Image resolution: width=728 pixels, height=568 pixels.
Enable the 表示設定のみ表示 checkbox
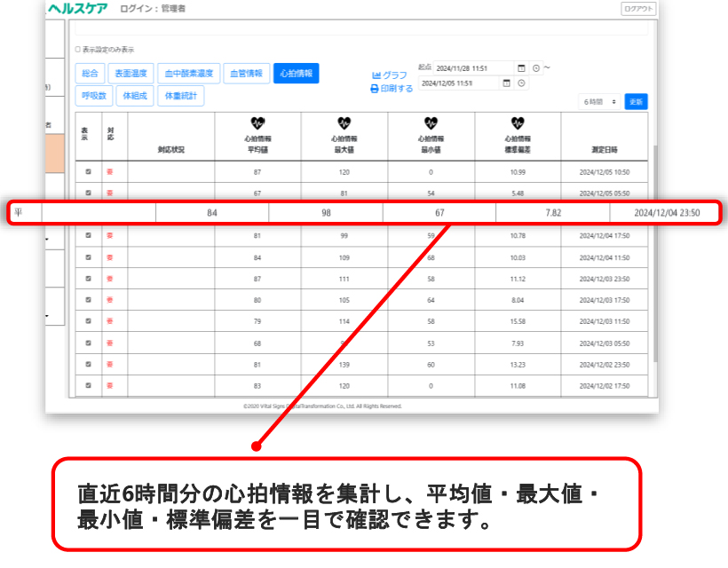point(77,51)
